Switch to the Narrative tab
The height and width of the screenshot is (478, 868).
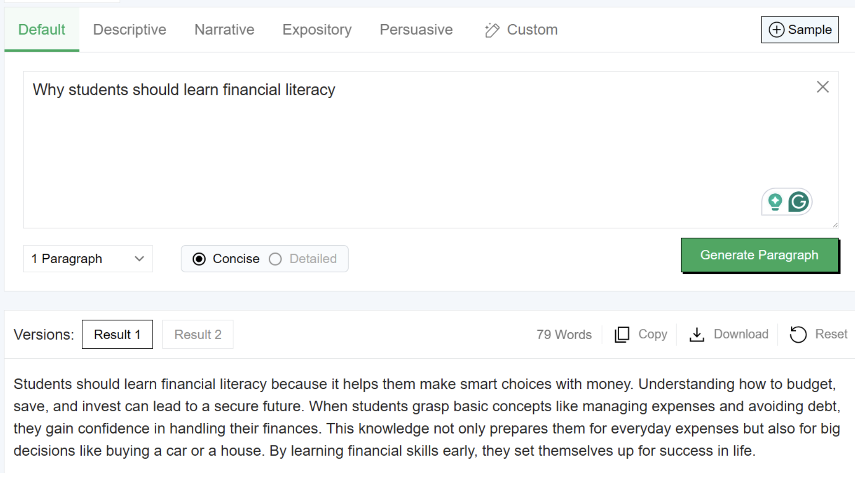tap(224, 30)
